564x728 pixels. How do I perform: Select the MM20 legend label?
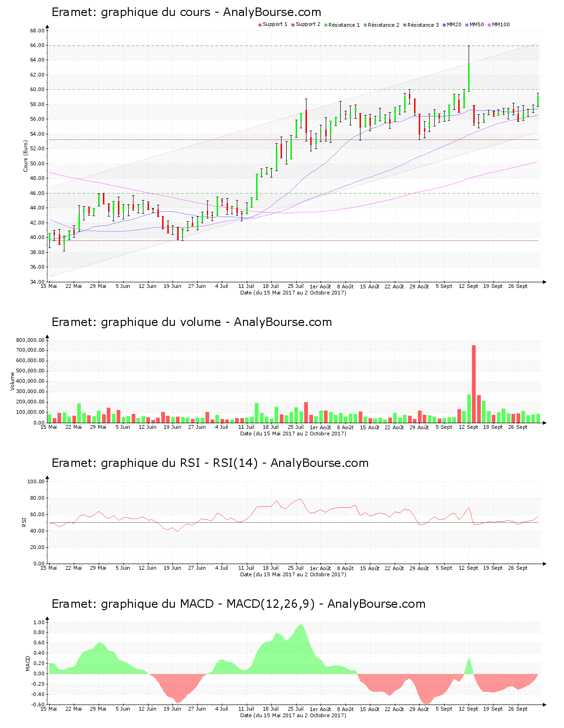454,24
